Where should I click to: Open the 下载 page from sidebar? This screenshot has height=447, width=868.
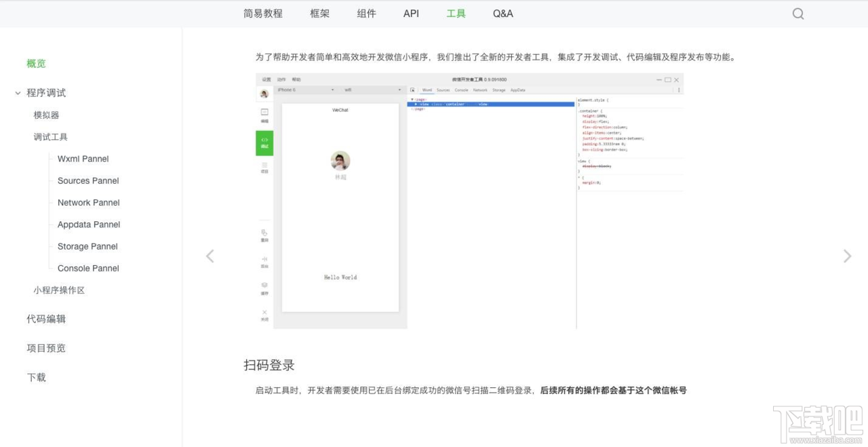coord(36,377)
